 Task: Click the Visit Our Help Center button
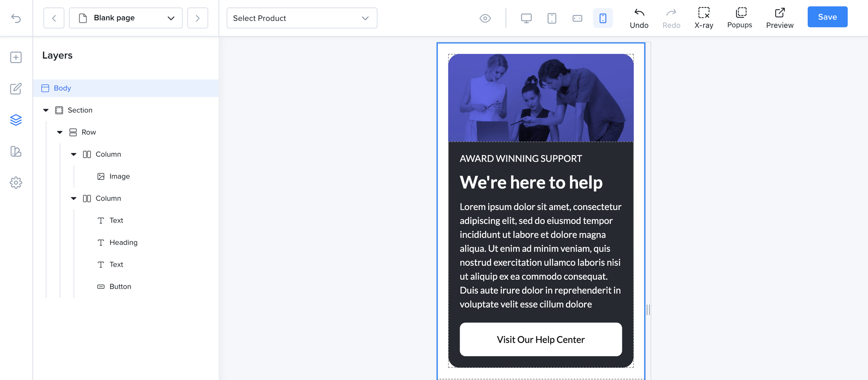[x=541, y=339]
